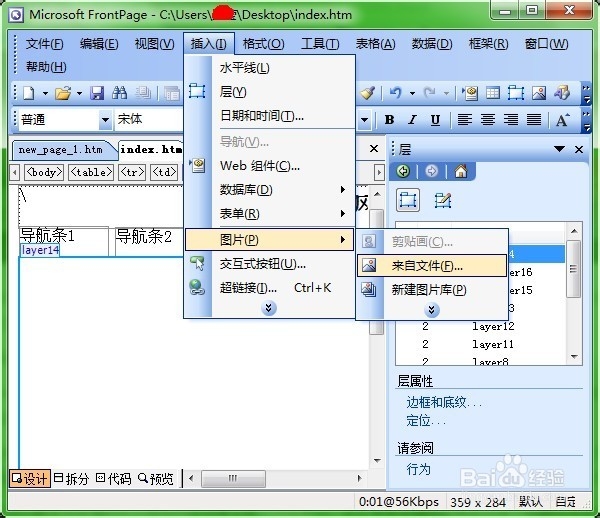Click the Format Painter brush icon
The height and width of the screenshot is (518, 600).
(368, 93)
